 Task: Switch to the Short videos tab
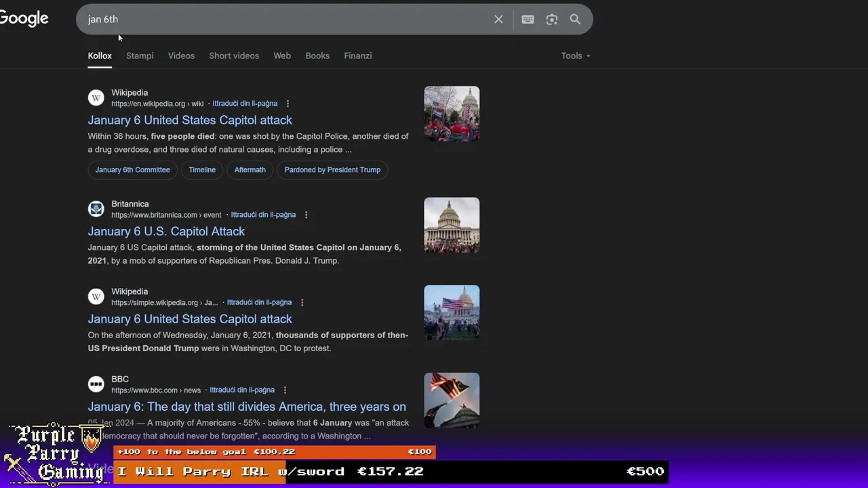234,56
